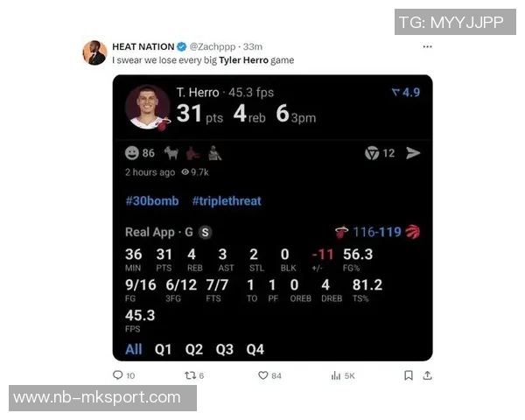Switch to the Q1 stats tab
This screenshot has height=420, width=525.
coord(163,349)
